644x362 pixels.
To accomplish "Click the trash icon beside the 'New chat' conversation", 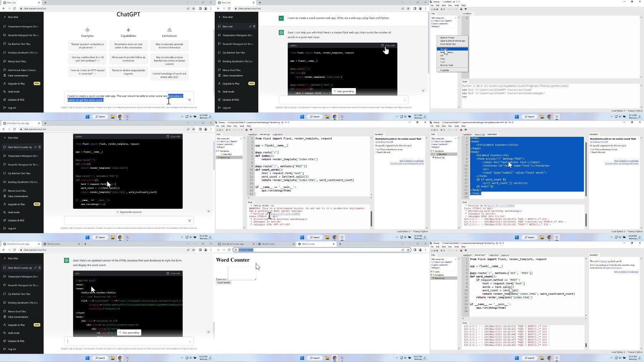I will point(254,26).
